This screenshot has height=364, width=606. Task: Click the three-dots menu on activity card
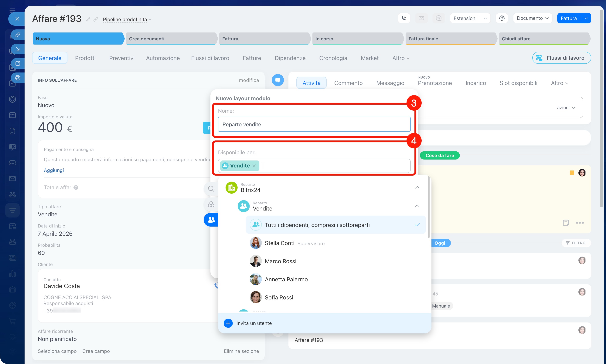[x=580, y=223]
